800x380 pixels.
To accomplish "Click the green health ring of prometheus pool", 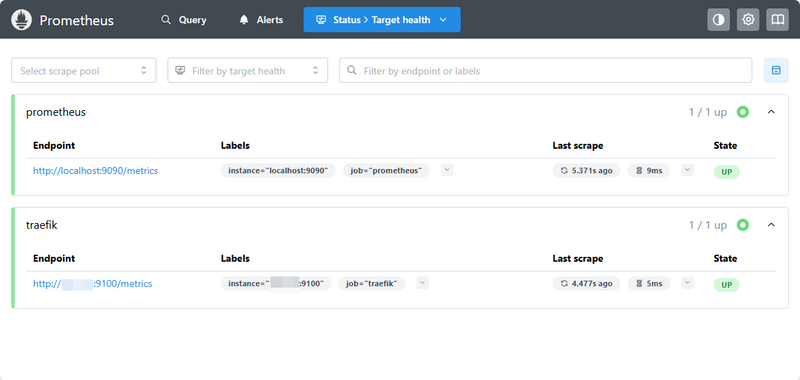I will pyautogui.click(x=743, y=112).
